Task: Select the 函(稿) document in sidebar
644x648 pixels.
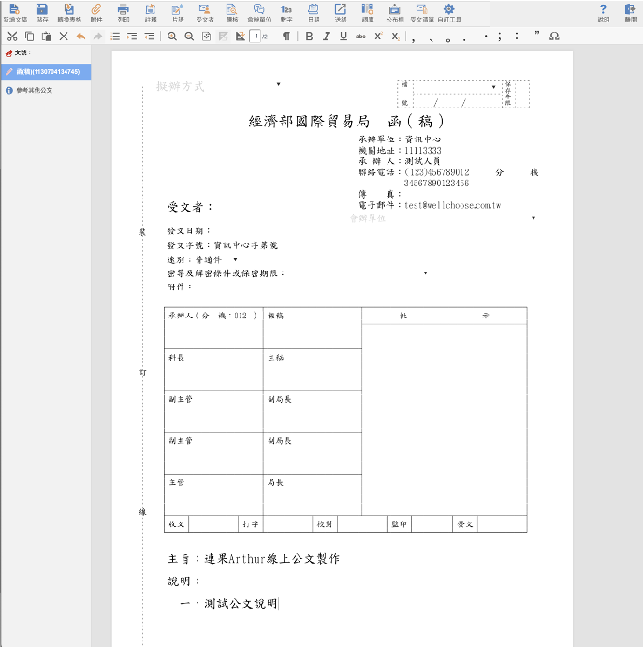Action: [x=46, y=71]
